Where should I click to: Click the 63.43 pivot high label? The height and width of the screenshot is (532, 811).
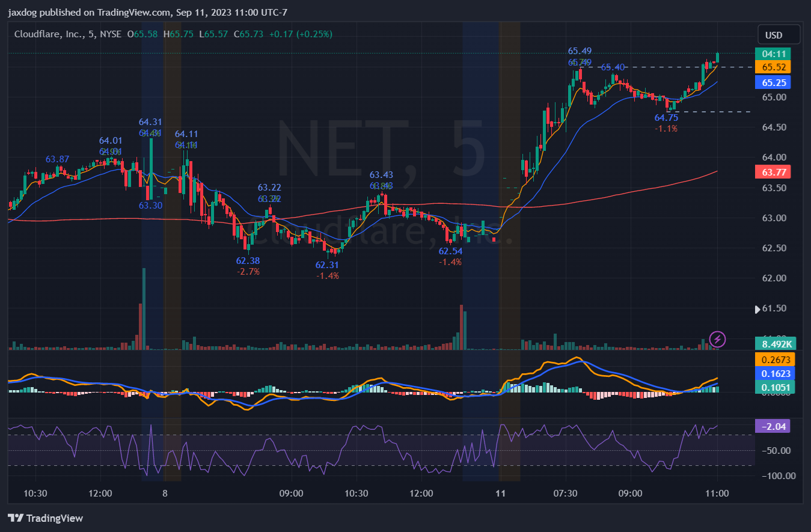[x=381, y=175]
